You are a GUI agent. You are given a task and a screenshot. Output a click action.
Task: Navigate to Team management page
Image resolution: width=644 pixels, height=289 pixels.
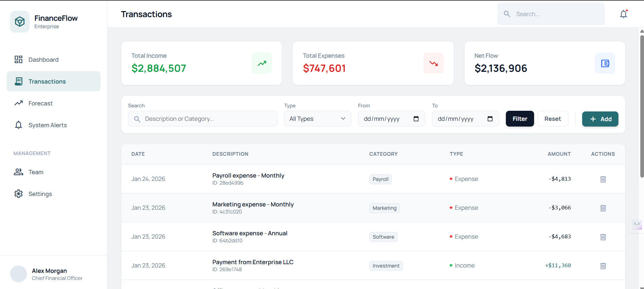pos(53,172)
